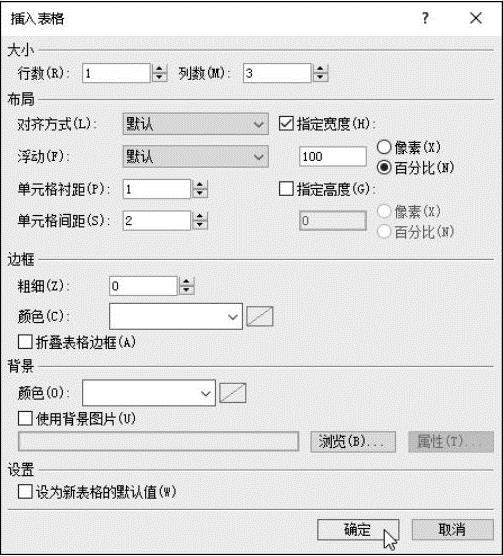Click the 确定 confirm button

358,530
